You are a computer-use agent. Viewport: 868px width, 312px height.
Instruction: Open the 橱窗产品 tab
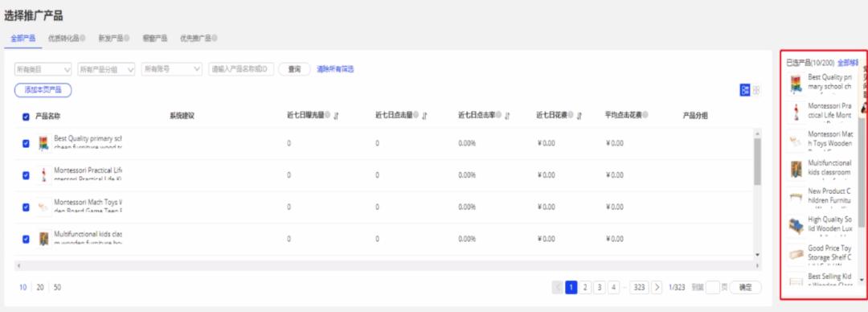(x=154, y=39)
